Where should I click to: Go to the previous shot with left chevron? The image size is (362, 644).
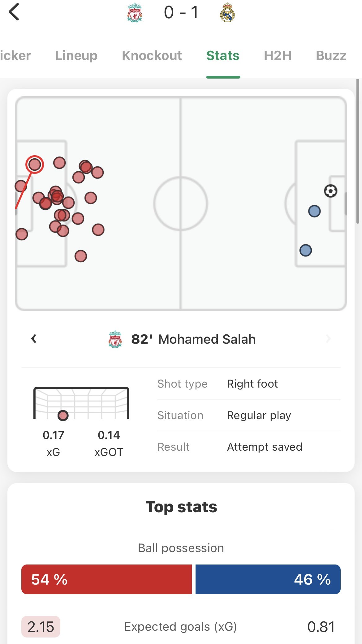[x=34, y=339]
